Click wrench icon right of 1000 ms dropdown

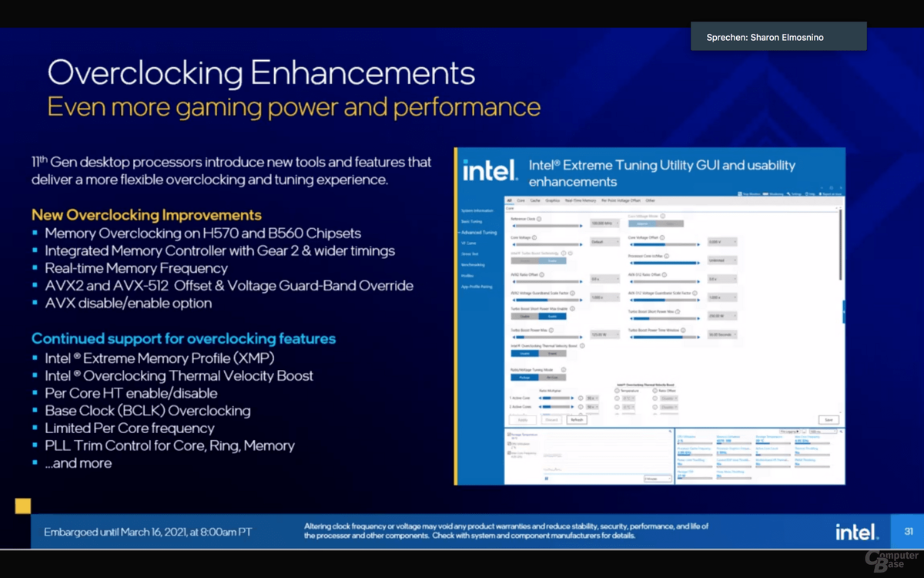coord(842,431)
